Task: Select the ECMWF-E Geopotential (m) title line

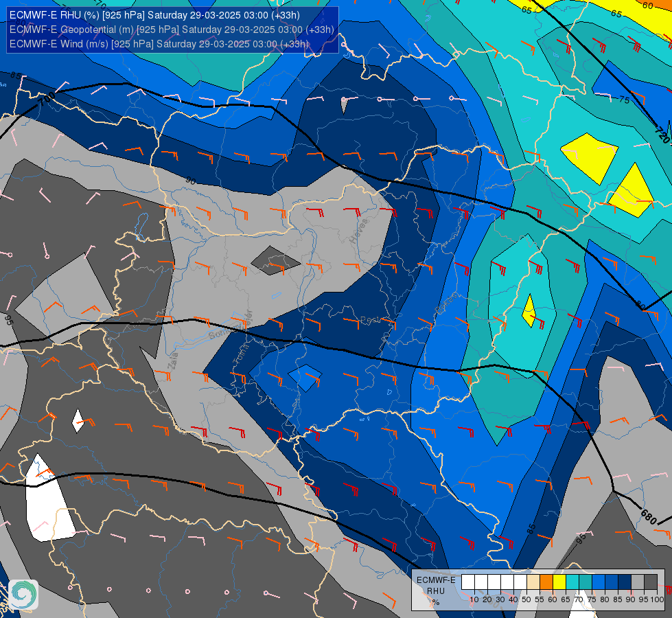Action: tap(172, 30)
